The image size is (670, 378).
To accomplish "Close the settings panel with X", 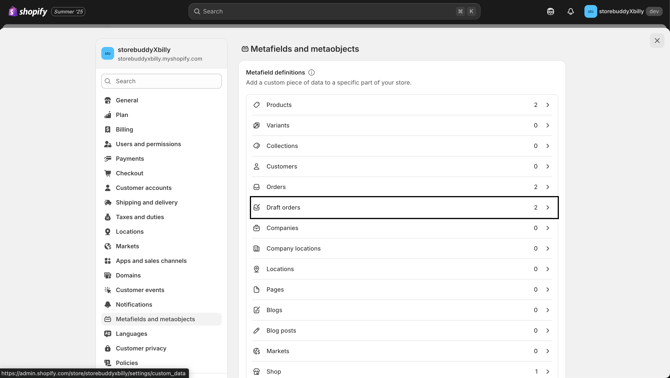I will coord(657,41).
